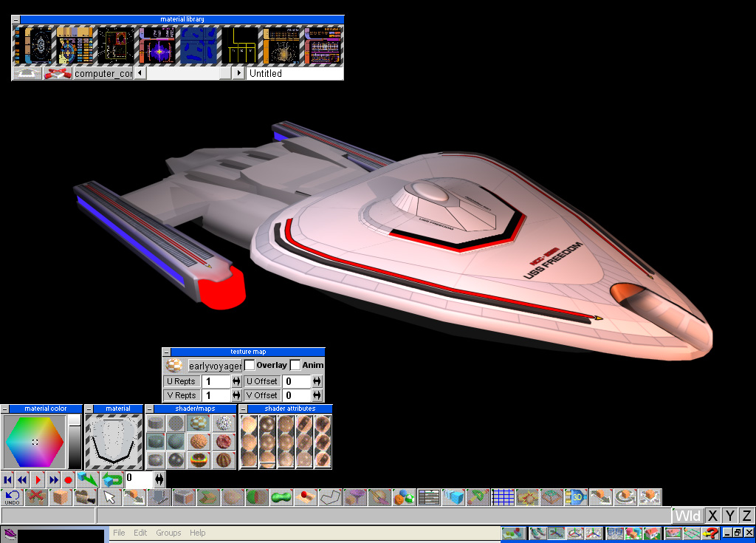Open the multicolor spheres material icon
The height and width of the screenshot is (543, 756).
point(405,497)
